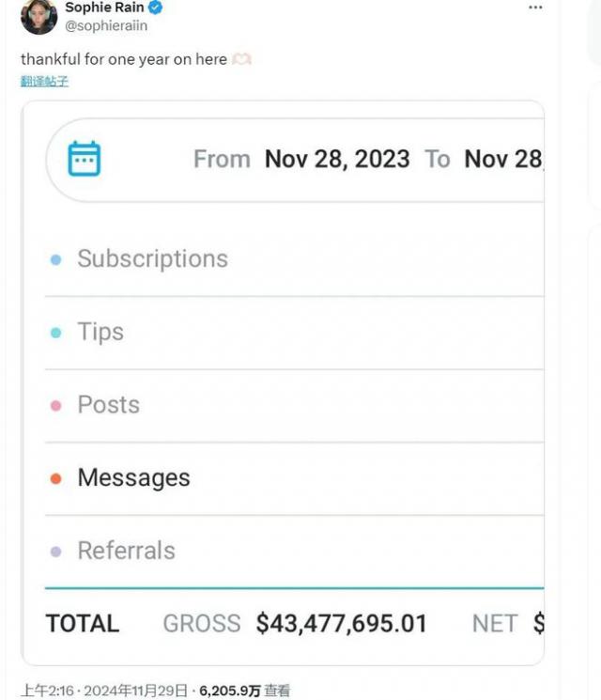Click the blue verified badge icon
601x700 pixels.
point(156,8)
